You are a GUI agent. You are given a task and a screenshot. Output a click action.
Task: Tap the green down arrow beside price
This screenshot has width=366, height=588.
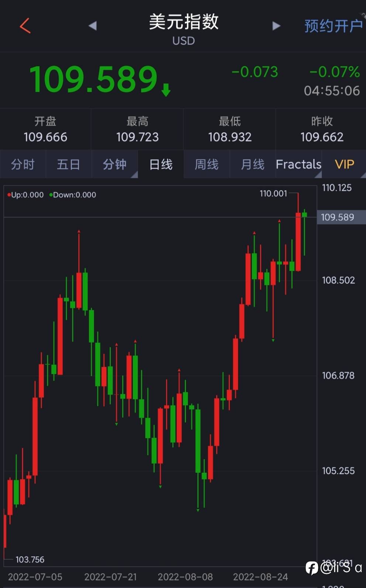coord(166,89)
